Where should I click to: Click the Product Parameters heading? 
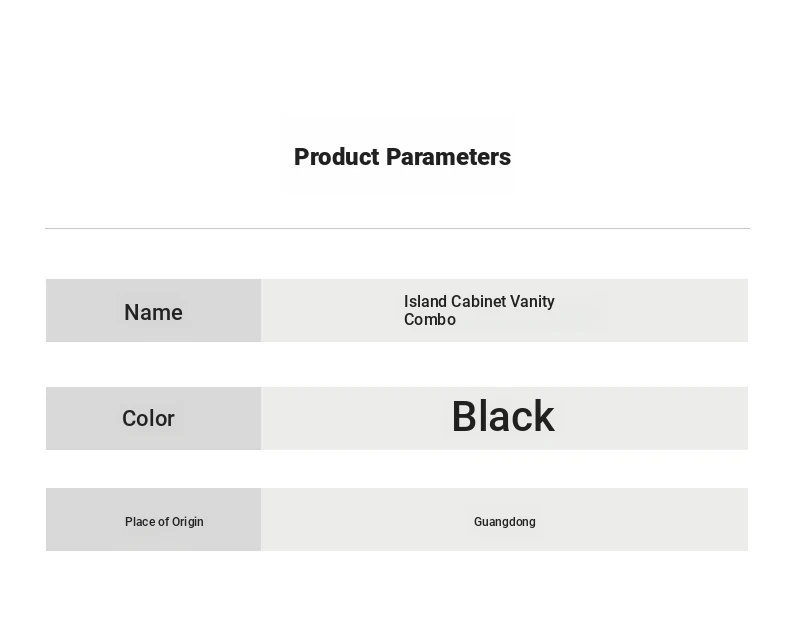(x=402, y=157)
